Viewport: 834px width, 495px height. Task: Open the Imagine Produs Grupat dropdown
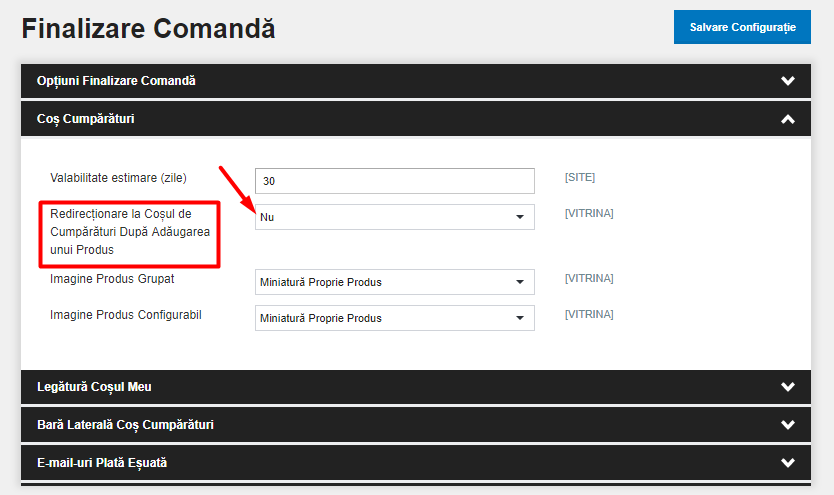395,282
